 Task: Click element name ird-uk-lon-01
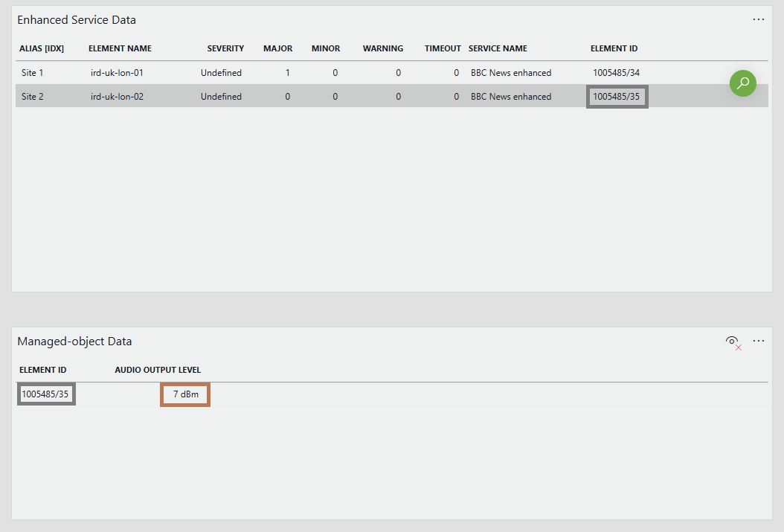[x=117, y=72]
